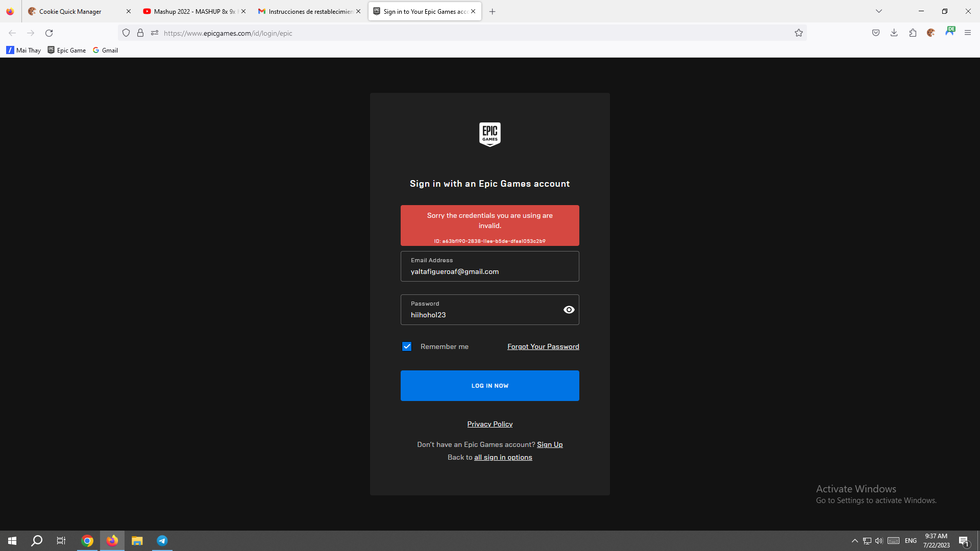Go forward to the next page
980x551 pixels.
point(31,33)
